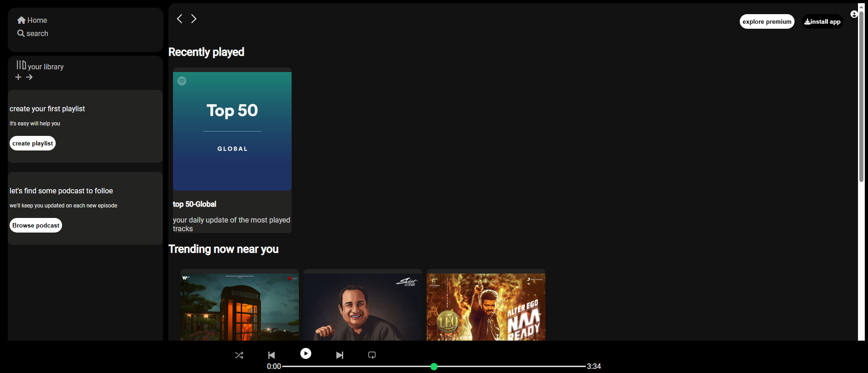Click the your library label

(46, 67)
